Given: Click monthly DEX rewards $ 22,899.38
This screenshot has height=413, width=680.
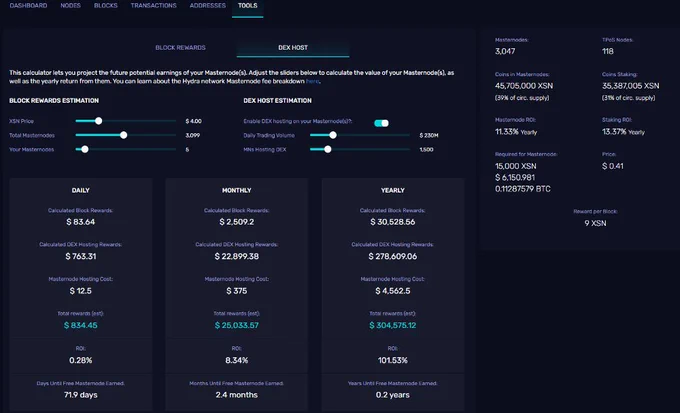Looking at the screenshot, I should [x=237, y=256].
